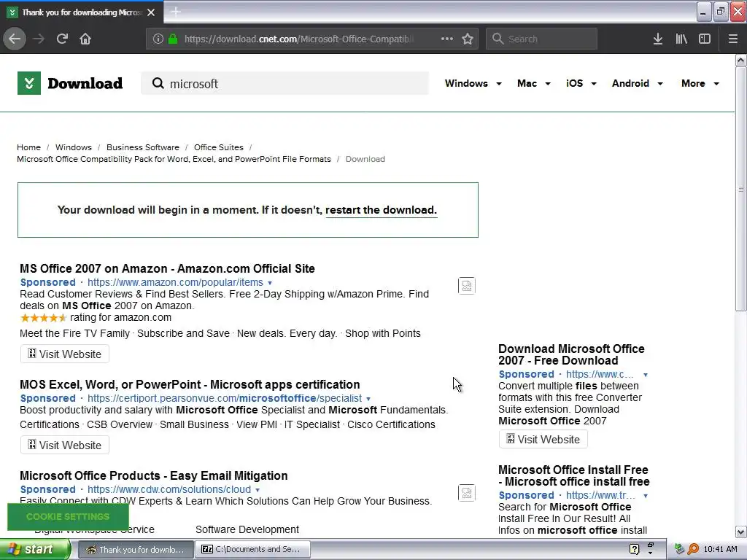Click the CNET Download logo
This screenshot has height=560, width=747.
coord(70,83)
